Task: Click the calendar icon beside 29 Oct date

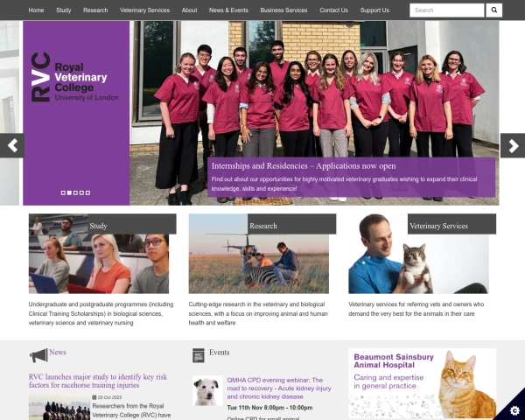Action: (94, 397)
